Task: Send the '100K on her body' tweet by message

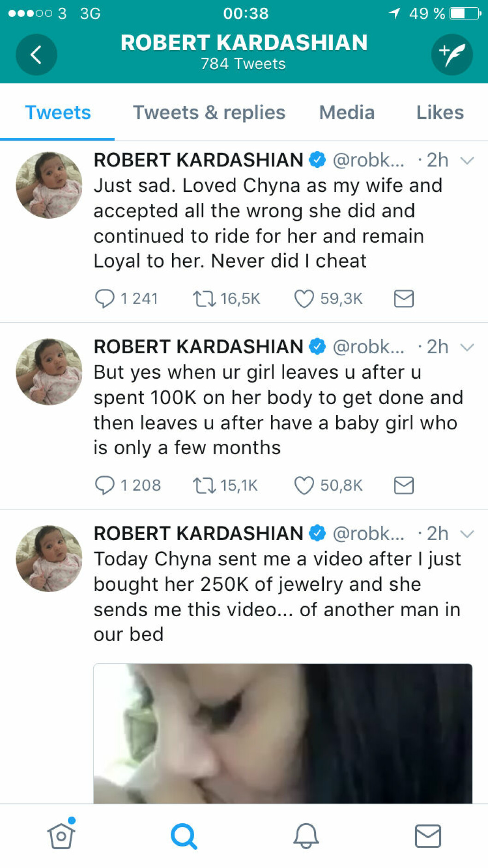Action: click(x=404, y=485)
